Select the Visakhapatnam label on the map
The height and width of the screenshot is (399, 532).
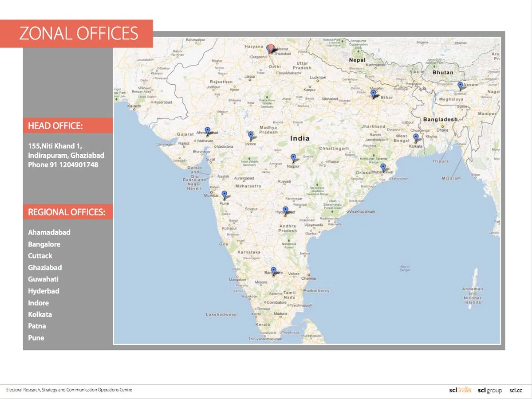362,211
